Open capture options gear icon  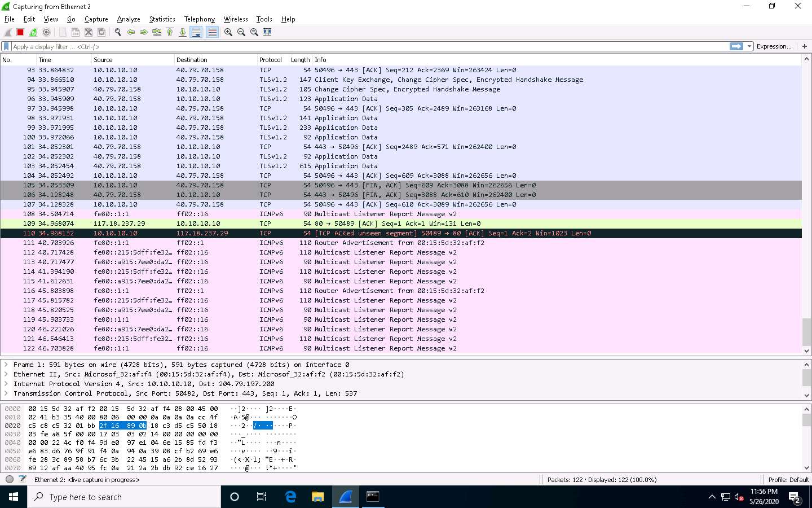pyautogui.click(x=46, y=33)
